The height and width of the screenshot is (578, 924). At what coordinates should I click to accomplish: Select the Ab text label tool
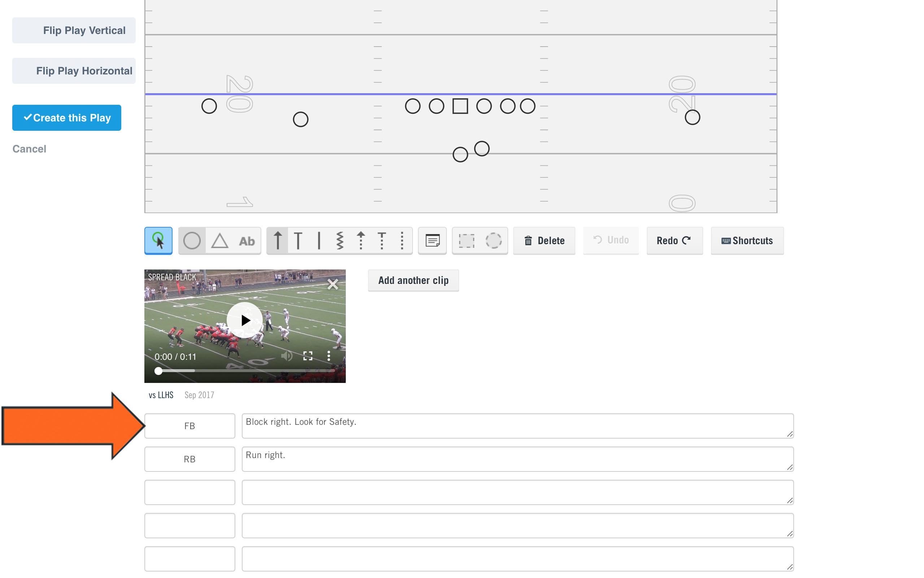click(x=247, y=241)
